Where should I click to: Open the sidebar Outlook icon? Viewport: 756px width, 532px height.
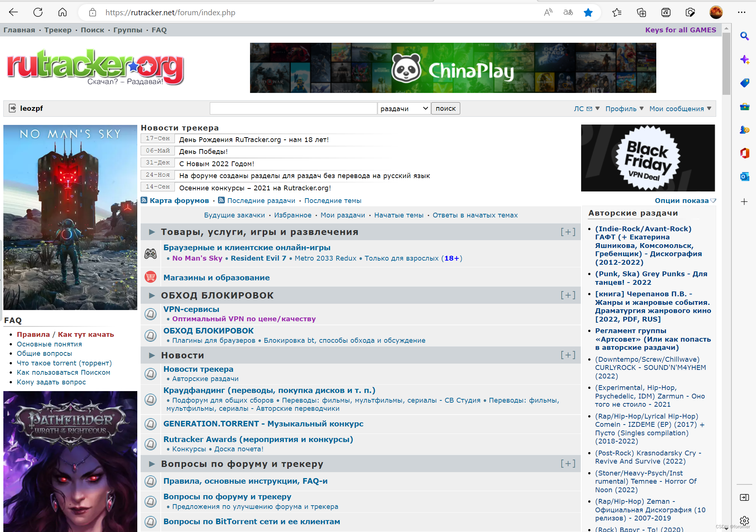tap(744, 177)
